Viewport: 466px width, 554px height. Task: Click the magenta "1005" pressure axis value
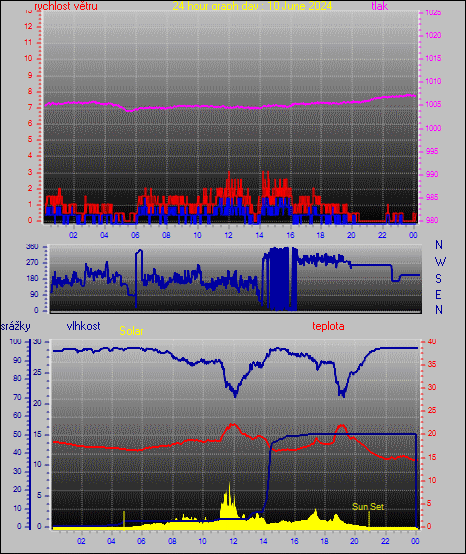point(433,105)
